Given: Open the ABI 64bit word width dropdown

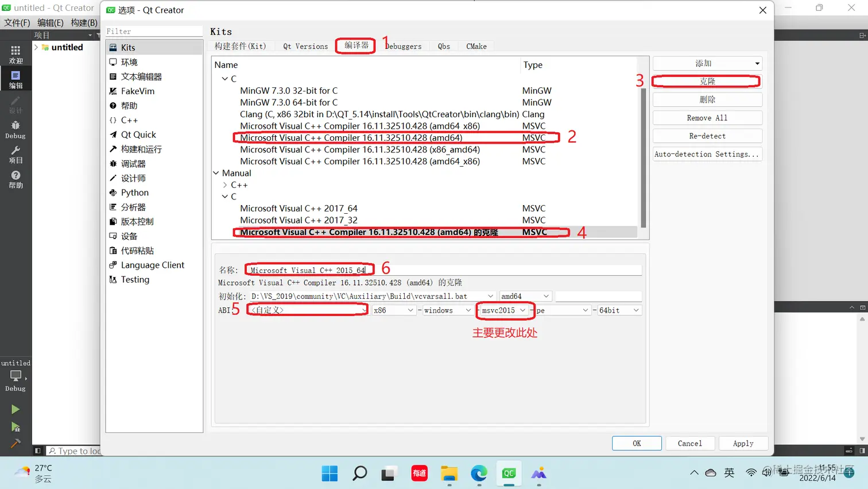Looking at the screenshot, I should (x=619, y=310).
